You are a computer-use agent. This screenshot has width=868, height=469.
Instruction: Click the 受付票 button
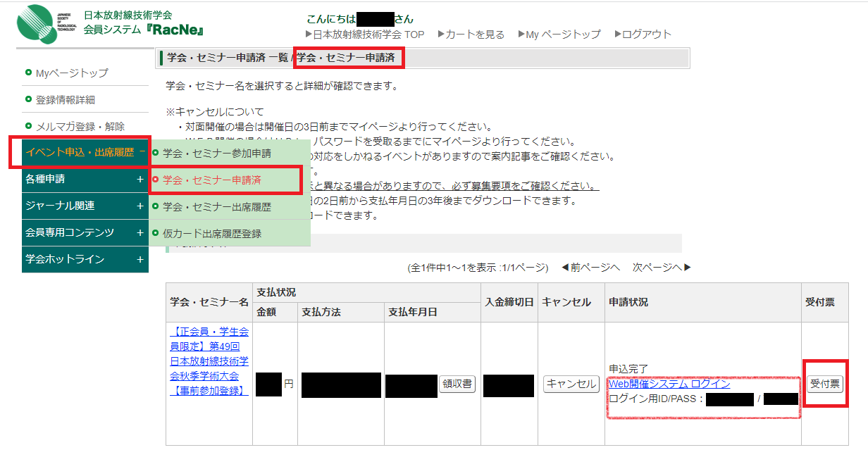click(x=825, y=384)
